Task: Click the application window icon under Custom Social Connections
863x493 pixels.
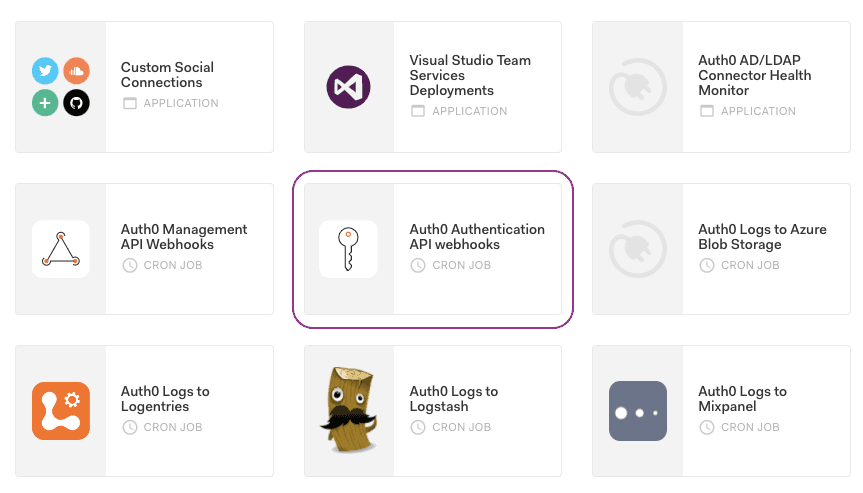Action: tap(130, 103)
